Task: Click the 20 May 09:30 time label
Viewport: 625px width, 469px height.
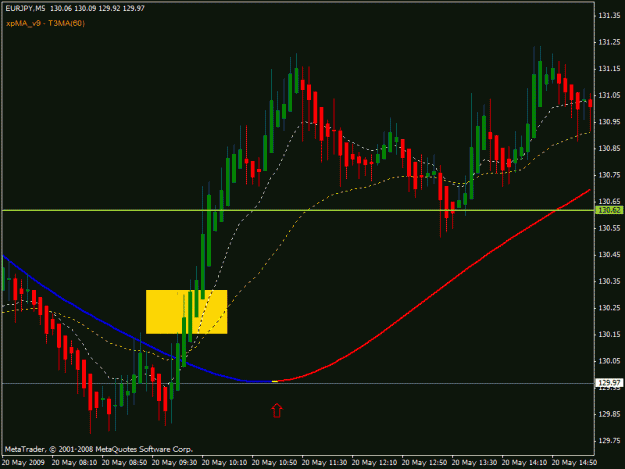Action: click(x=174, y=463)
